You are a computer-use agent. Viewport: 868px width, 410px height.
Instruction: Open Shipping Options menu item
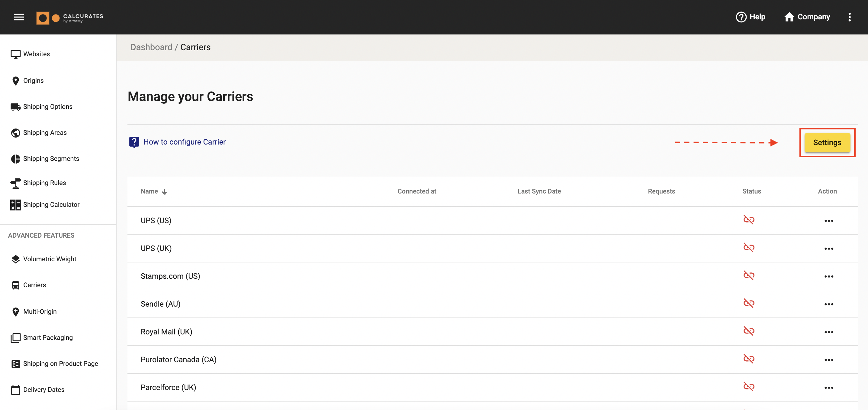point(48,107)
